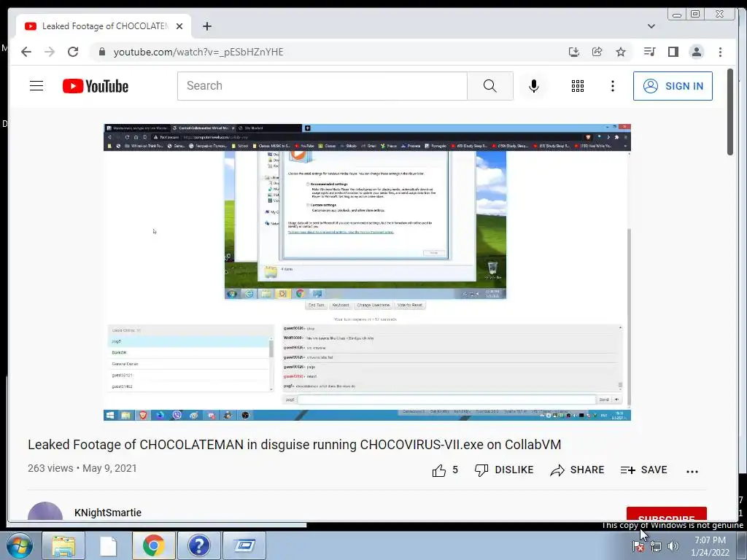Open Help icon in taskbar

[x=198, y=545]
